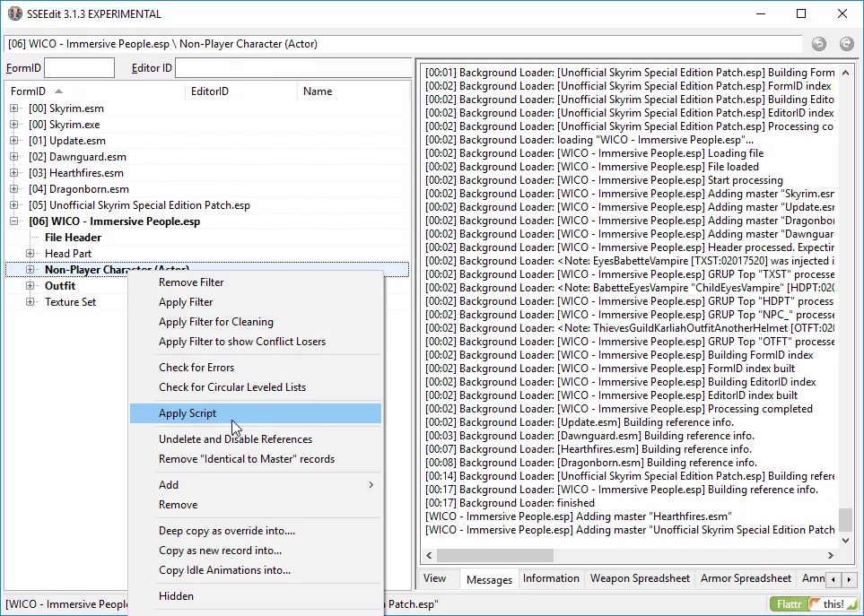Expand the Head Part group
The image size is (864, 616).
31,253
